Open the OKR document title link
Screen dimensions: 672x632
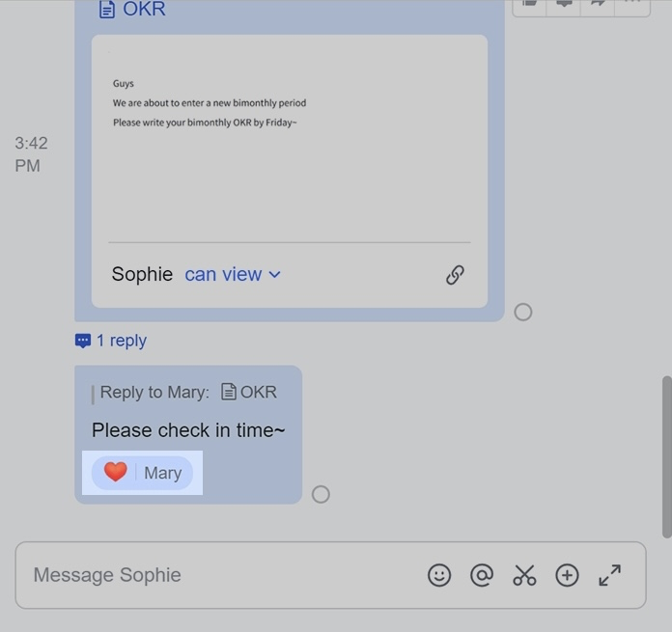pos(132,9)
